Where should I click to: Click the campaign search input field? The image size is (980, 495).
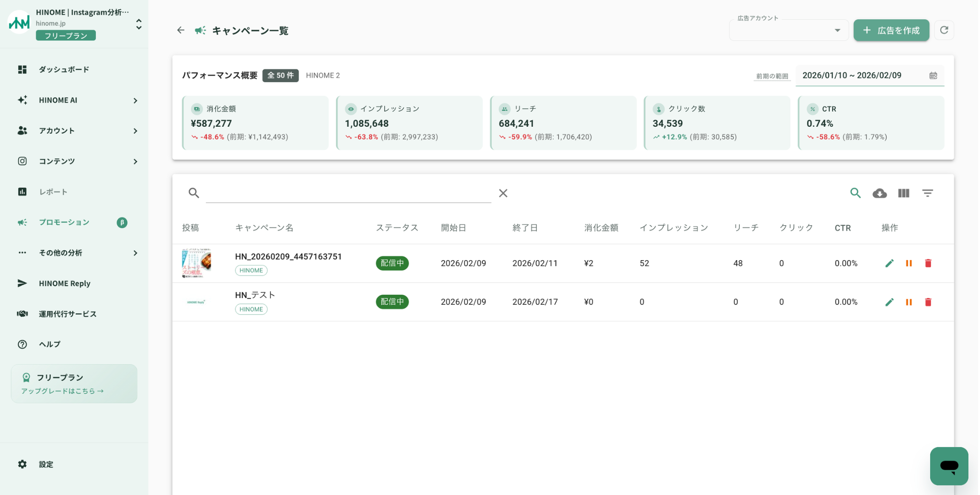click(348, 193)
